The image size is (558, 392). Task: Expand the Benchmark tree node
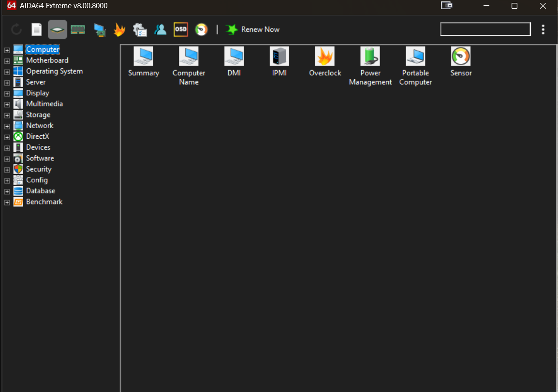click(7, 203)
